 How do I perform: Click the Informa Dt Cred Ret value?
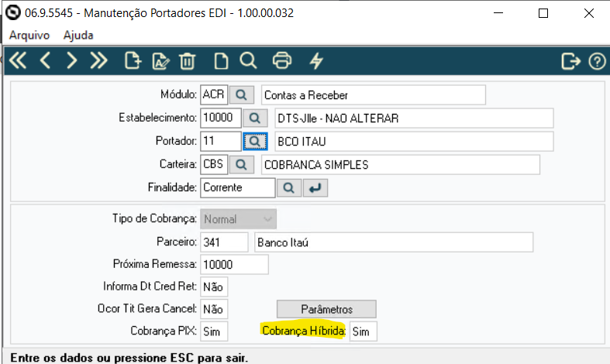click(x=214, y=287)
